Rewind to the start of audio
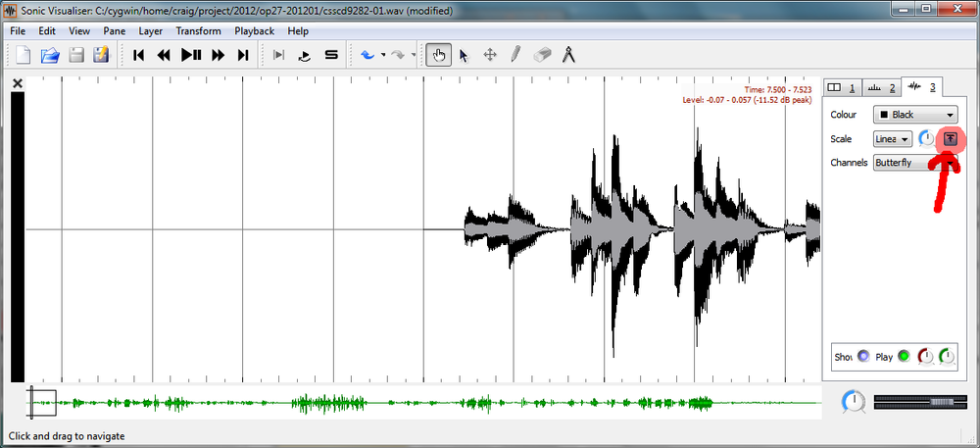The height and width of the screenshot is (448, 980). click(139, 56)
